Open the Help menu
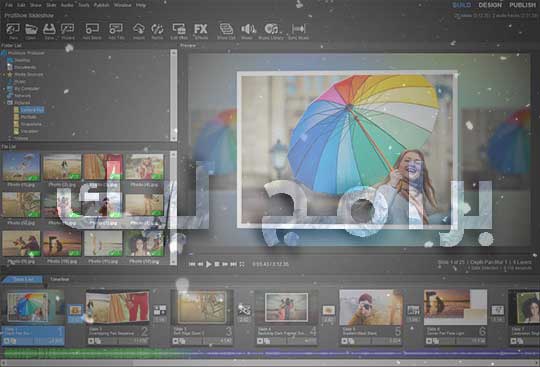 (141, 5)
